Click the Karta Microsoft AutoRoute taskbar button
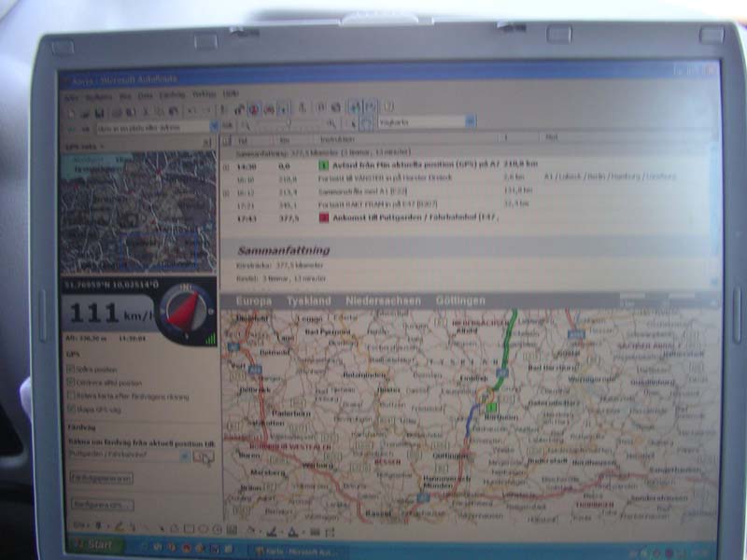Viewport: 747px width, 560px height. coord(298,552)
